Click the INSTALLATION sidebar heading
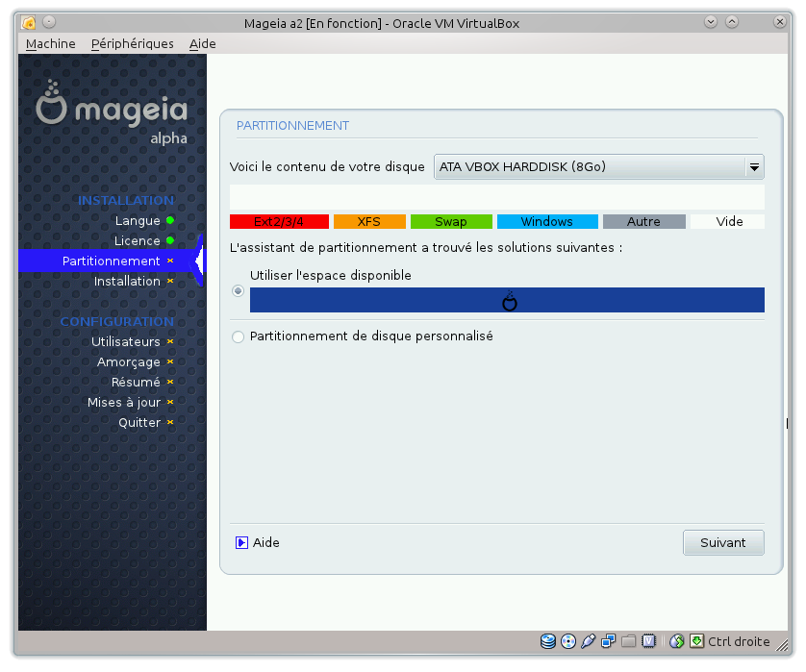Viewport: 806px width, 672px height. (126, 200)
